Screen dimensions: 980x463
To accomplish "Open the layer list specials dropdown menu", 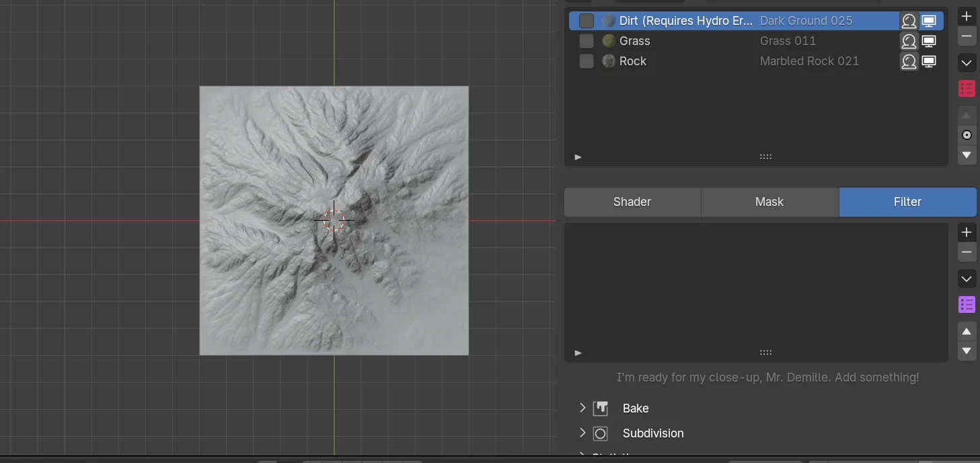I will pos(967,63).
